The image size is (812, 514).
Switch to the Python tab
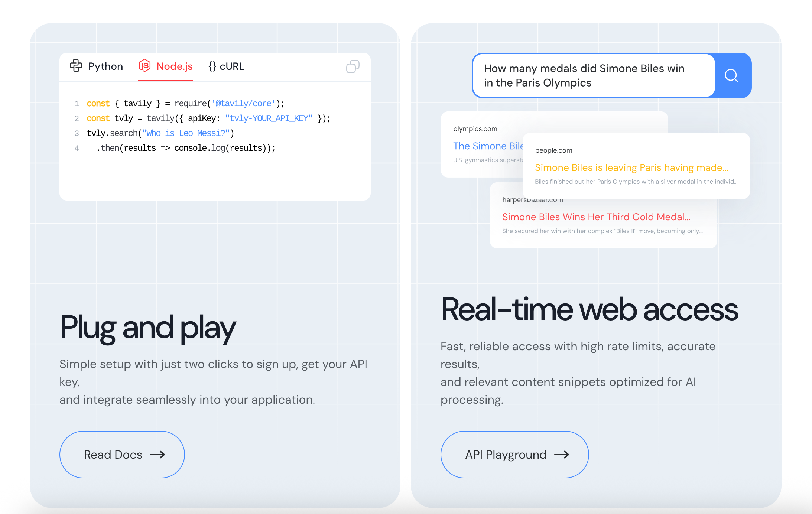pos(105,66)
